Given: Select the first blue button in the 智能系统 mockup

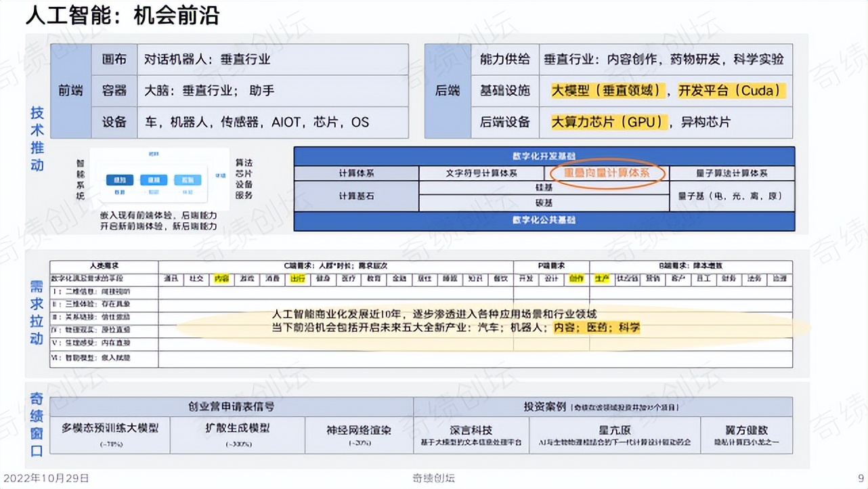Looking at the screenshot, I should (x=119, y=179).
